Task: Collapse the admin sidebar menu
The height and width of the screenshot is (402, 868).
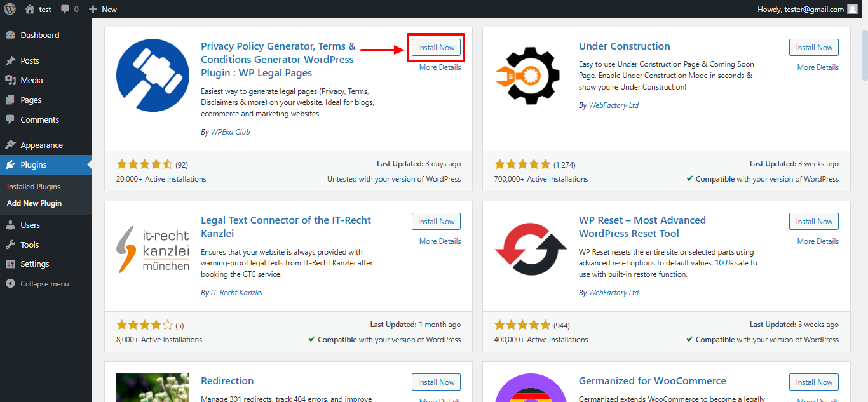Action: [46, 284]
